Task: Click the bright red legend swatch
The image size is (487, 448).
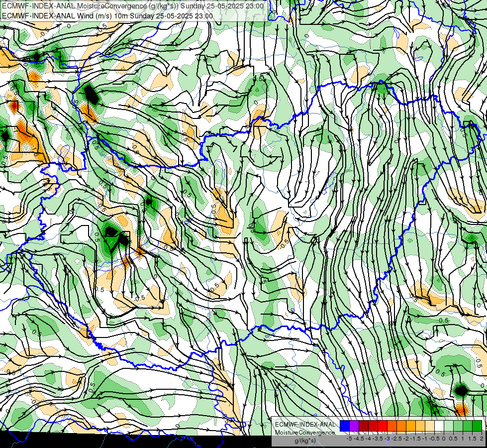Action: 383,426
